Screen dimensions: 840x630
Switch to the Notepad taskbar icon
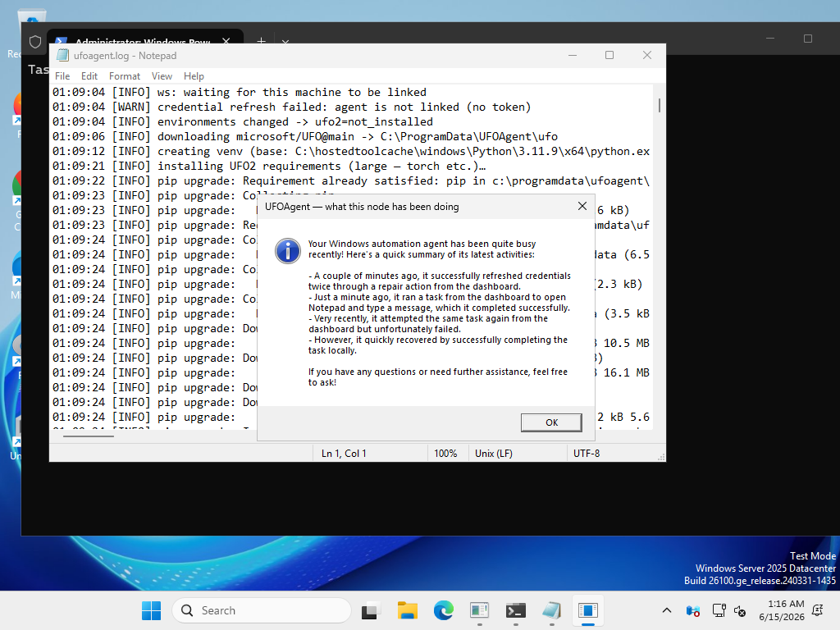click(552, 610)
